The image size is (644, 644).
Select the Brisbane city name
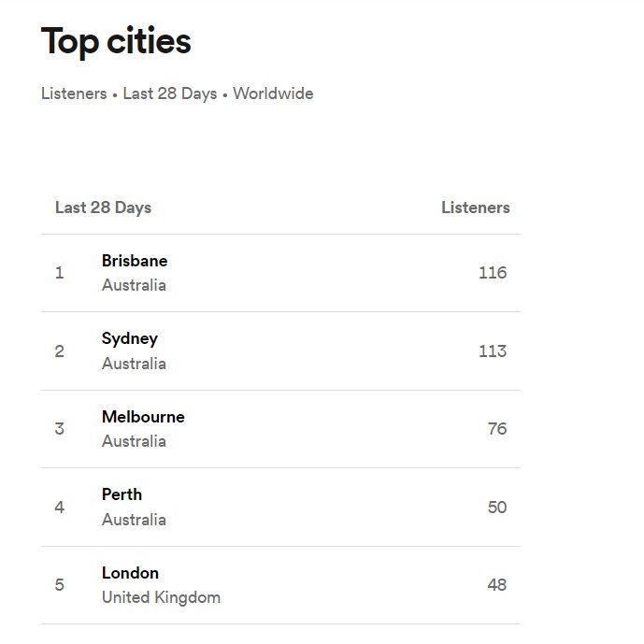(135, 261)
